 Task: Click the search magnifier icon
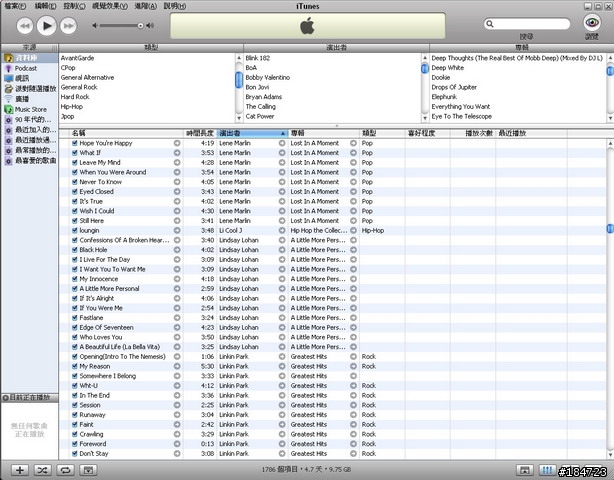click(489, 24)
